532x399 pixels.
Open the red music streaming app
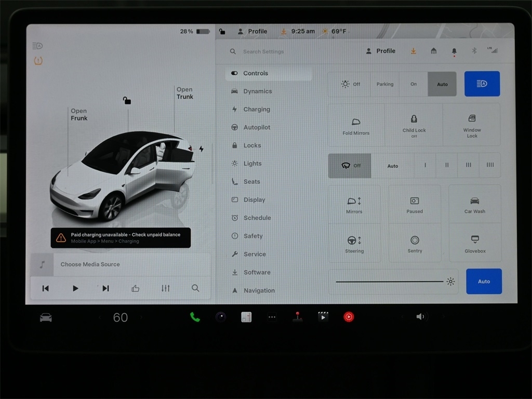click(349, 317)
